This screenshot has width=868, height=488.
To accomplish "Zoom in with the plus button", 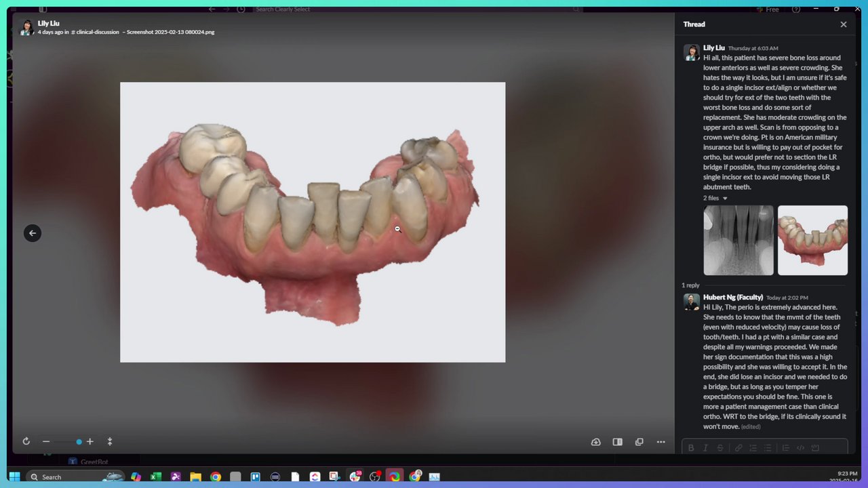I will coord(90,441).
